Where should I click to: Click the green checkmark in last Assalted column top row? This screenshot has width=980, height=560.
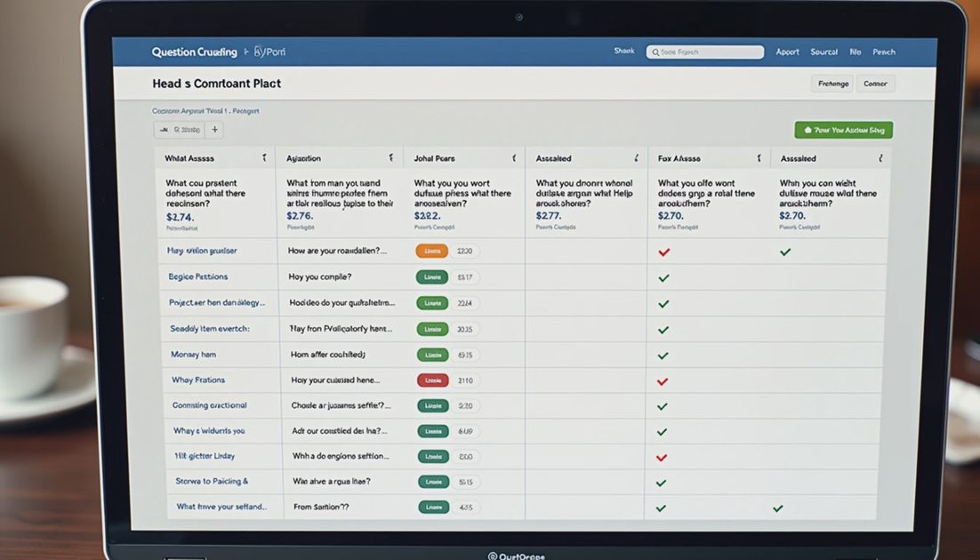click(x=785, y=252)
